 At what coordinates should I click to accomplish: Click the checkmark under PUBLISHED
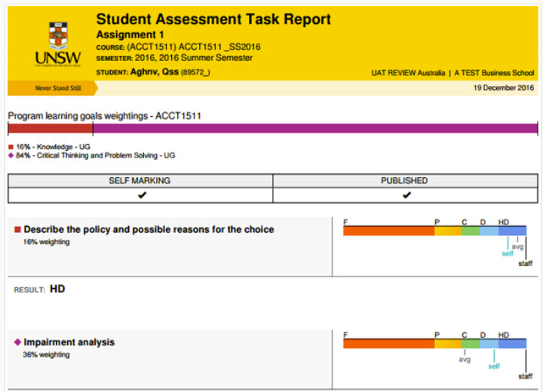coord(406,195)
